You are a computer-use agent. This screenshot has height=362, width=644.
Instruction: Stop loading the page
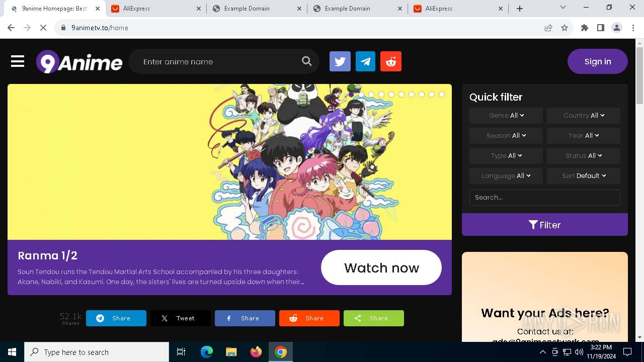coord(43,28)
